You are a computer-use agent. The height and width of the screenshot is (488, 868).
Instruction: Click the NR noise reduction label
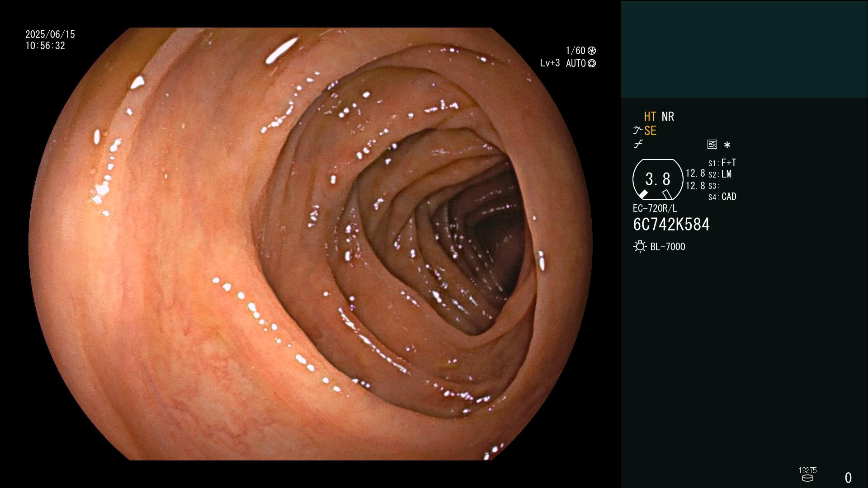coord(668,117)
